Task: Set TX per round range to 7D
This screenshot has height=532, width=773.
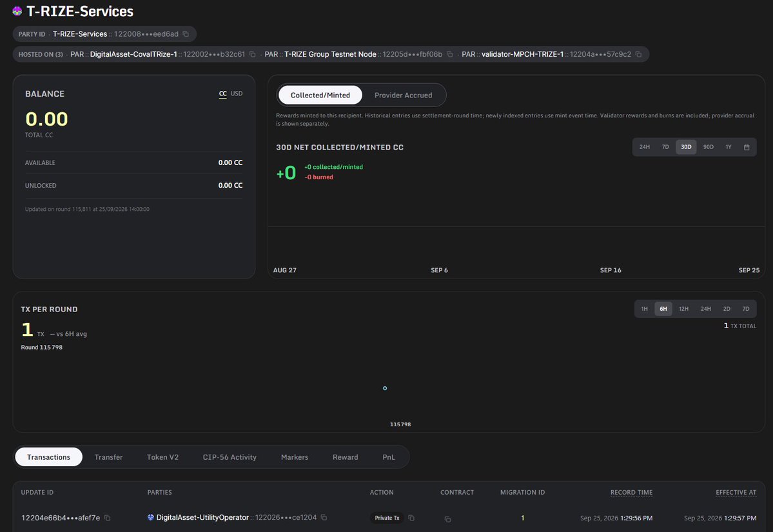Action: coord(746,309)
